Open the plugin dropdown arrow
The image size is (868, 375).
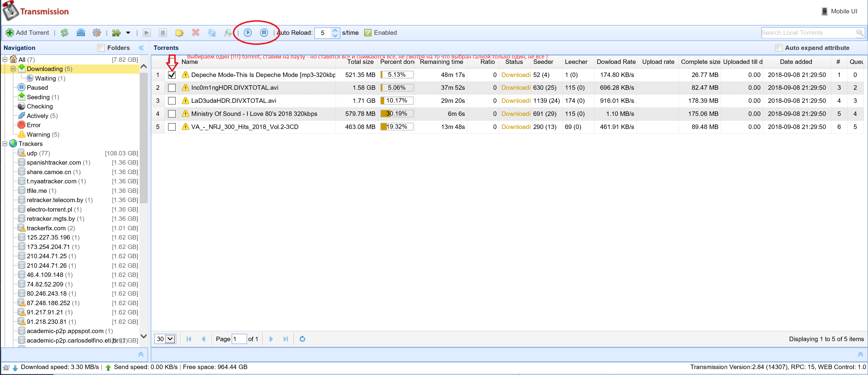(128, 33)
